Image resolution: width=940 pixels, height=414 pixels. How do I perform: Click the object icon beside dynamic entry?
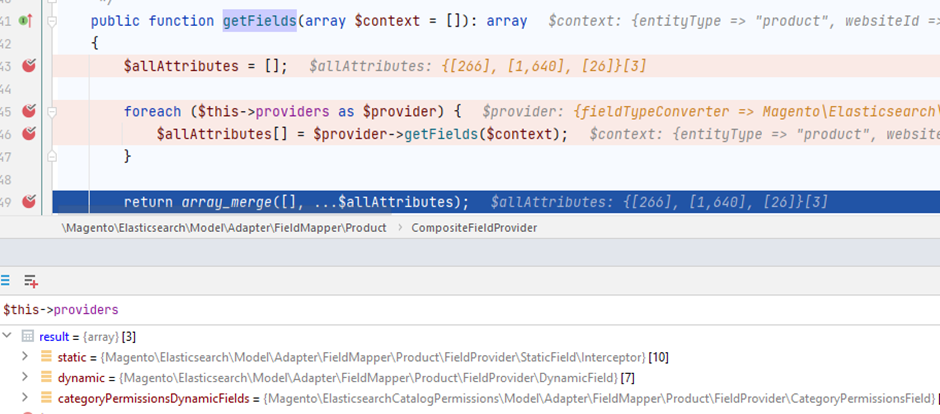point(46,378)
